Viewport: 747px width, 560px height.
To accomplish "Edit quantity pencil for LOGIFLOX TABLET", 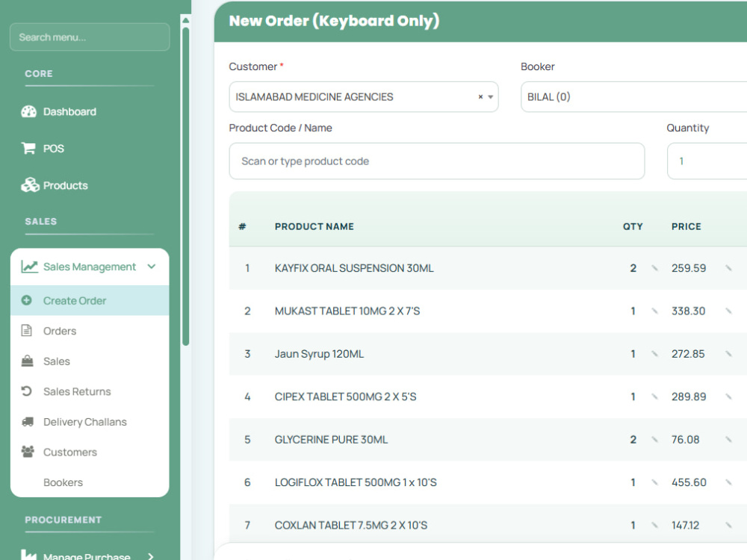I will 654,482.
